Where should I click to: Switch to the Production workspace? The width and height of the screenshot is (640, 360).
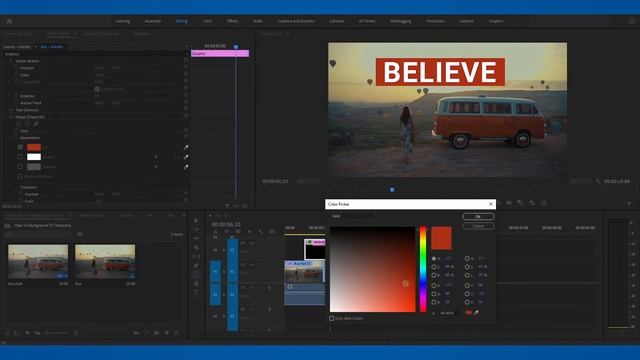coord(435,21)
